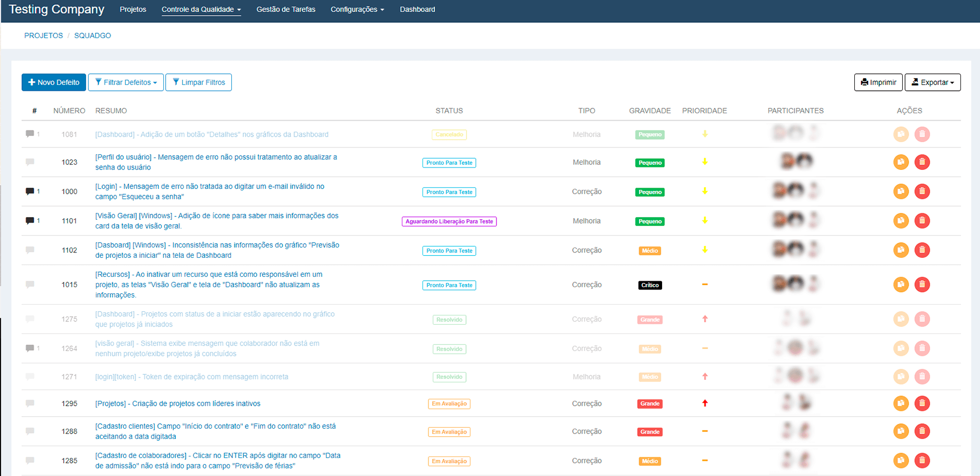The image size is (980, 476).
Task: Click the red up-arrow priority icon of defect 1295
Action: tap(705, 404)
